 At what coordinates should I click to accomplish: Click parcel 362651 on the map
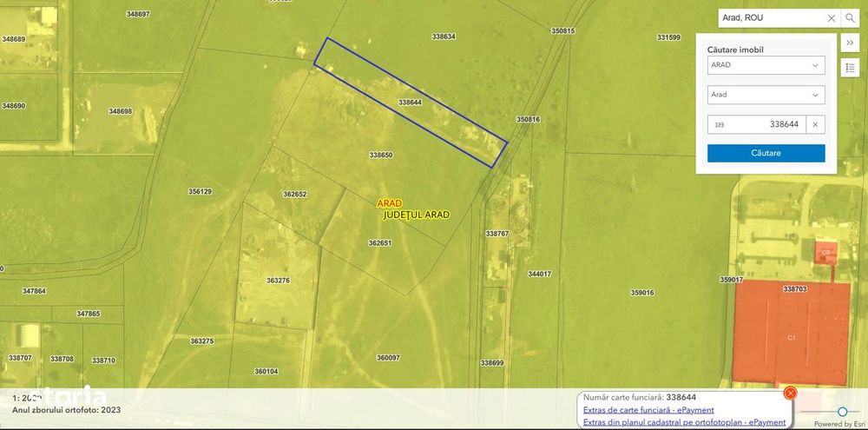380,242
